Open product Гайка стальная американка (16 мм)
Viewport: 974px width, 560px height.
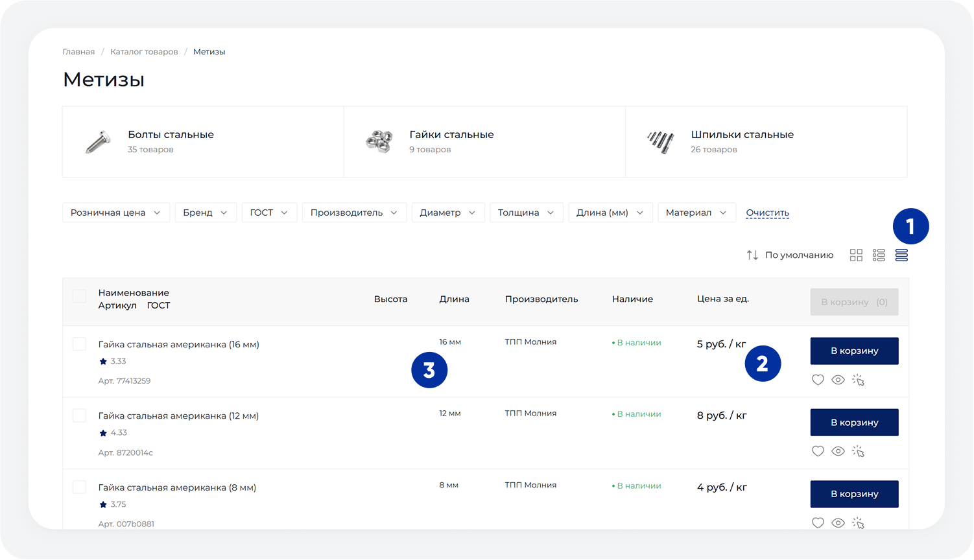[x=179, y=345]
